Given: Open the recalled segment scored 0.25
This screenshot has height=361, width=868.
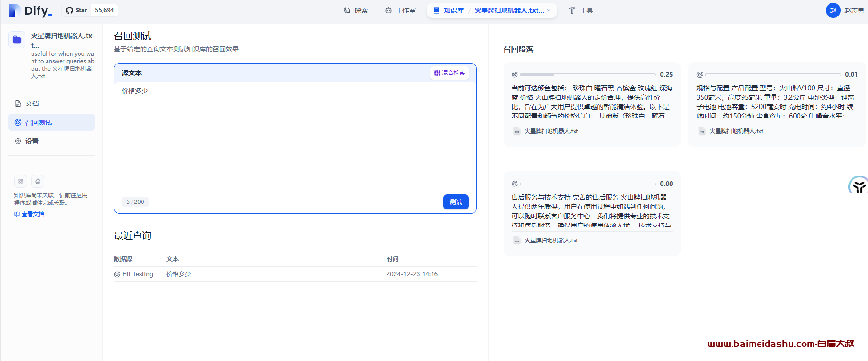Looking at the screenshot, I should click(x=592, y=104).
